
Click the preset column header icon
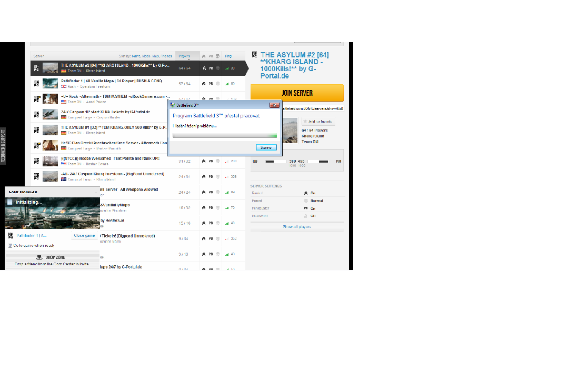pyautogui.click(x=217, y=56)
